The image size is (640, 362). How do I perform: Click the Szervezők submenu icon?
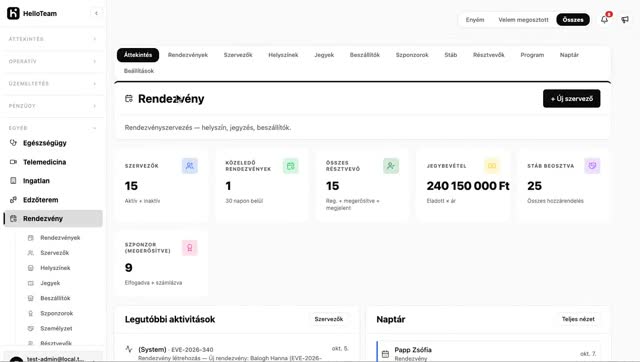(x=31, y=253)
